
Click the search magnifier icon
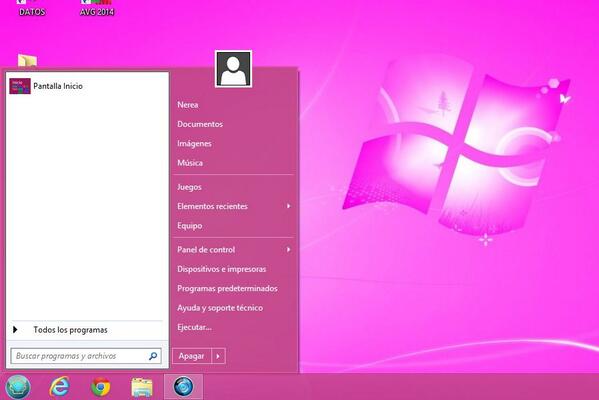tap(153, 356)
